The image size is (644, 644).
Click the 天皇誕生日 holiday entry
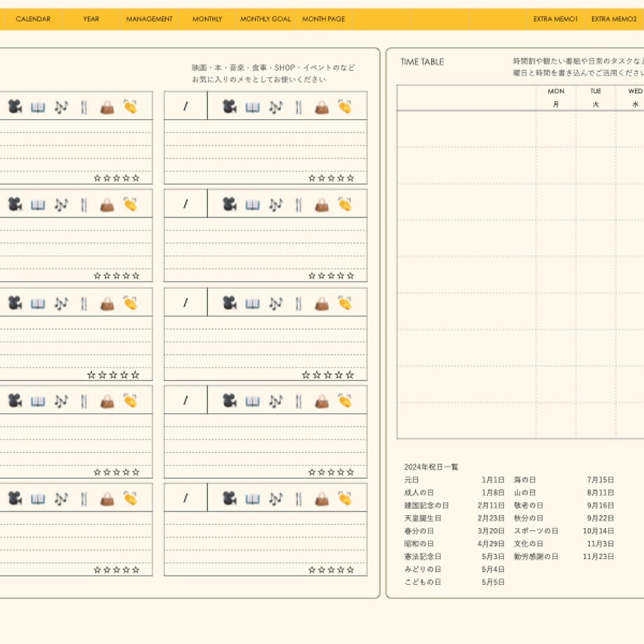pos(423,518)
